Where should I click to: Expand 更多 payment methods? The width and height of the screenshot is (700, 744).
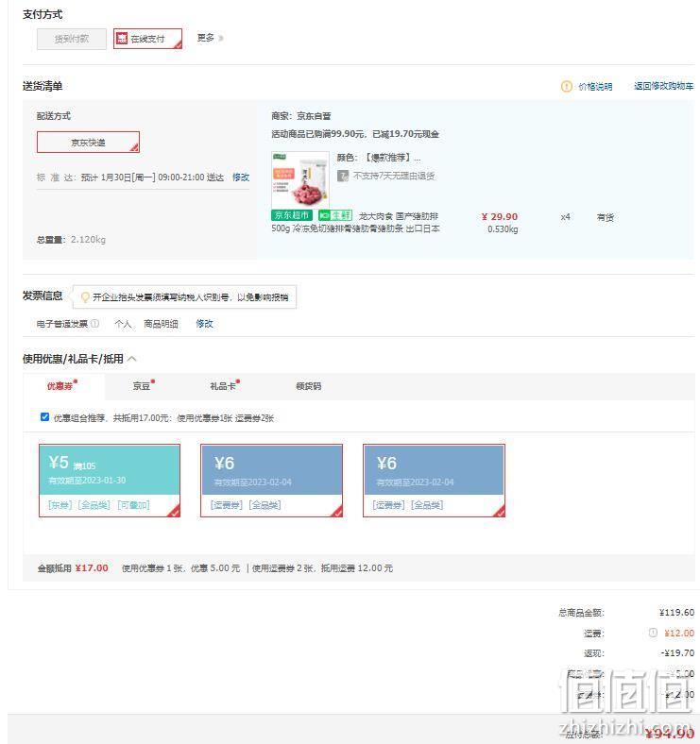[210, 38]
